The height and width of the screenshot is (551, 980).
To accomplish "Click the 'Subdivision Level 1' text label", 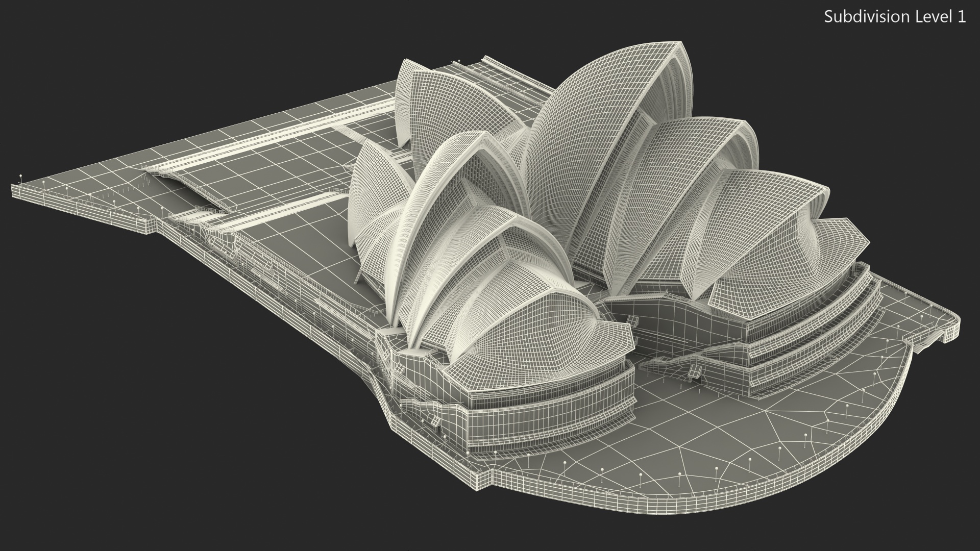I will [x=895, y=17].
